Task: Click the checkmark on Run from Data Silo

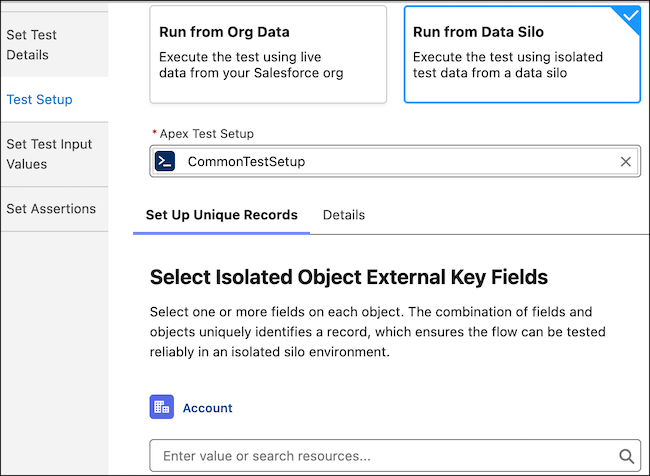Action: (631, 16)
